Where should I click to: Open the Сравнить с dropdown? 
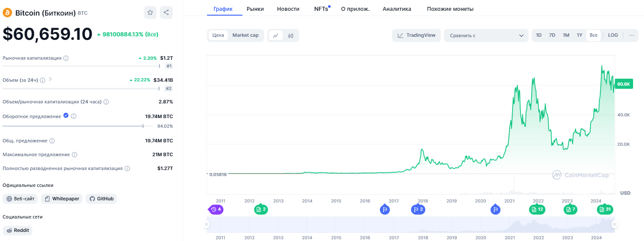(486, 35)
